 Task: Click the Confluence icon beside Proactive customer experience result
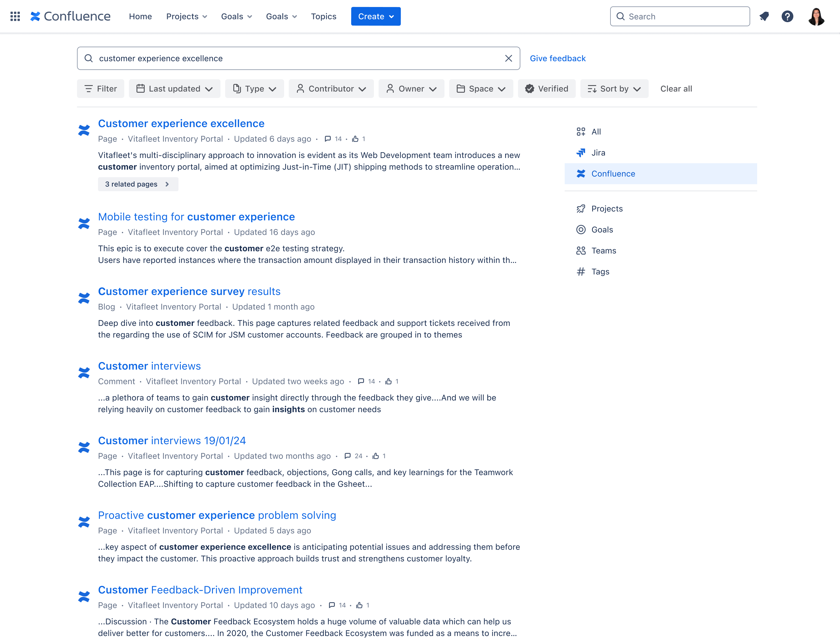coord(84,522)
